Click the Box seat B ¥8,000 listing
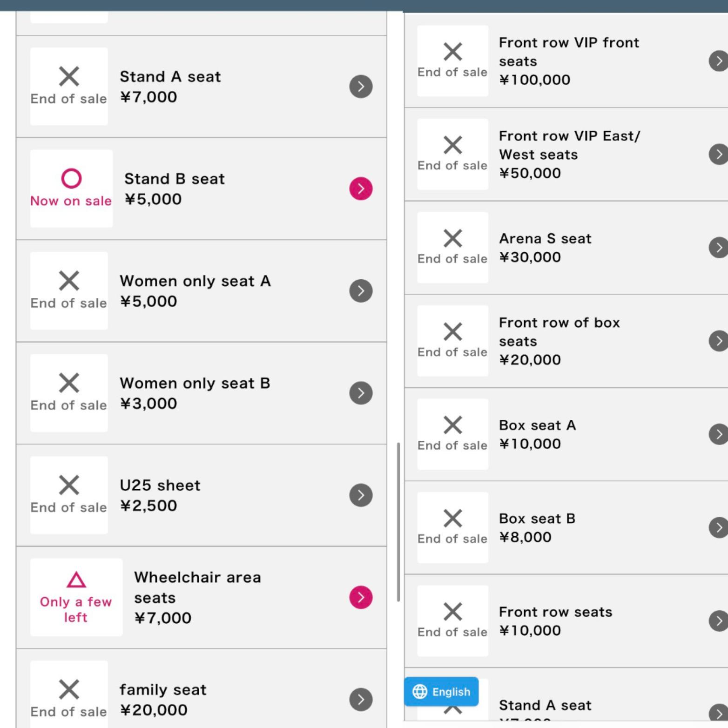 point(537,527)
